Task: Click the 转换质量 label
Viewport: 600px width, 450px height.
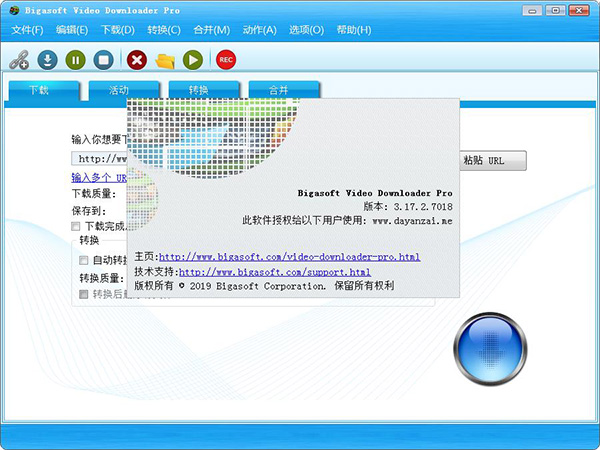Action: tap(101, 278)
